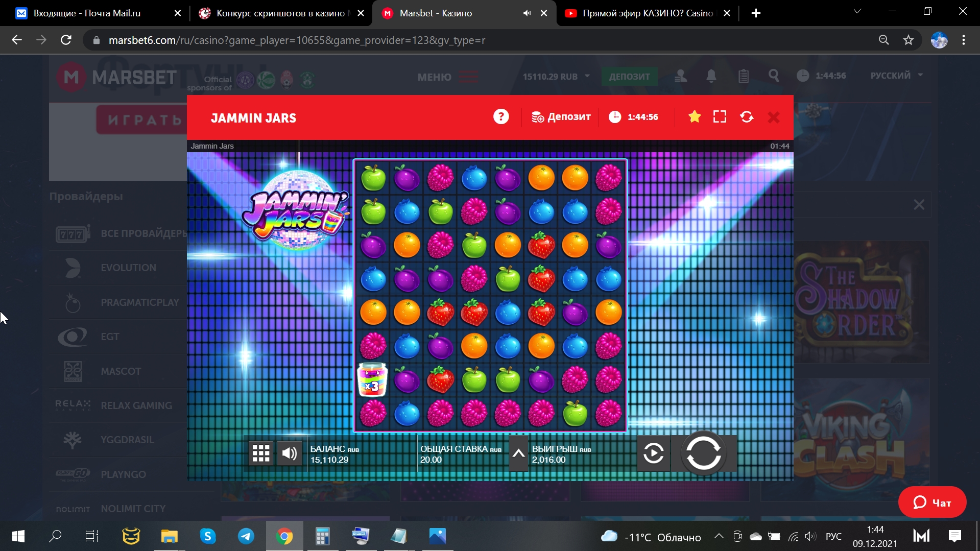This screenshot has height=551, width=980.
Task: Switch the game to fullscreen mode
Action: coord(720,117)
